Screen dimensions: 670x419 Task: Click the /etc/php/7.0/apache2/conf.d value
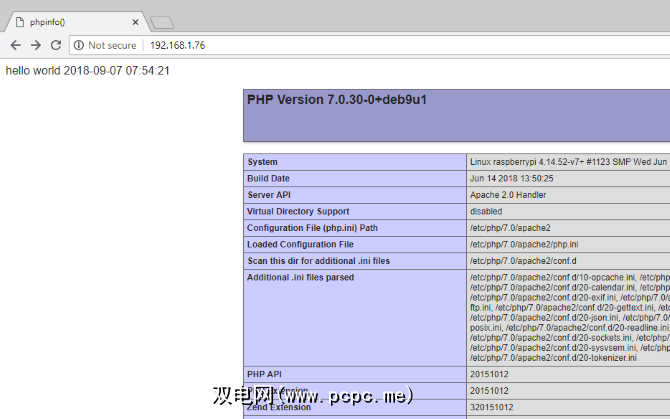tap(523, 261)
